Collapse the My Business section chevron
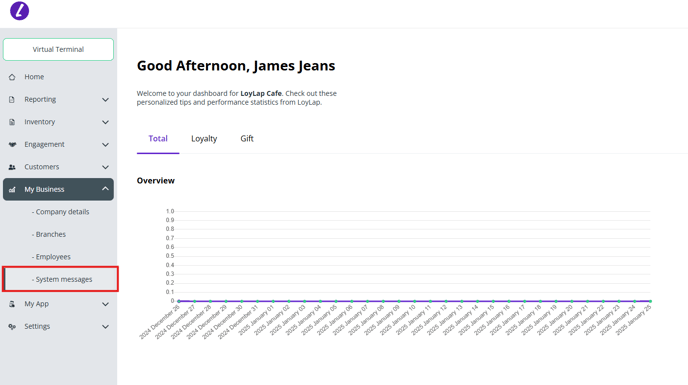Screen dimensions: 688x385 pyautogui.click(x=105, y=189)
